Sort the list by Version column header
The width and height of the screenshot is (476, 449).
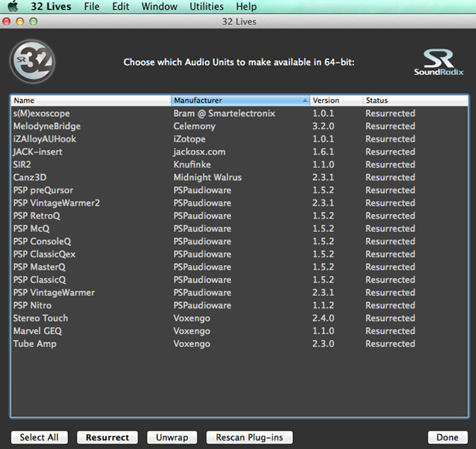click(x=336, y=100)
